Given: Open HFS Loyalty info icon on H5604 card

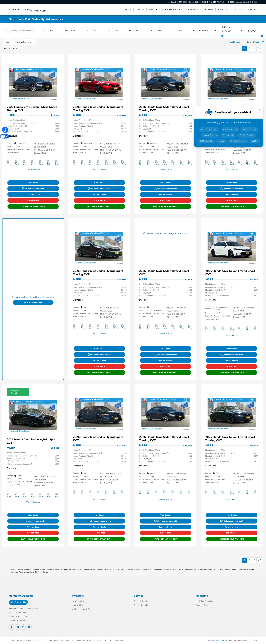Looking at the screenshot, I should (x=84, y=459).
